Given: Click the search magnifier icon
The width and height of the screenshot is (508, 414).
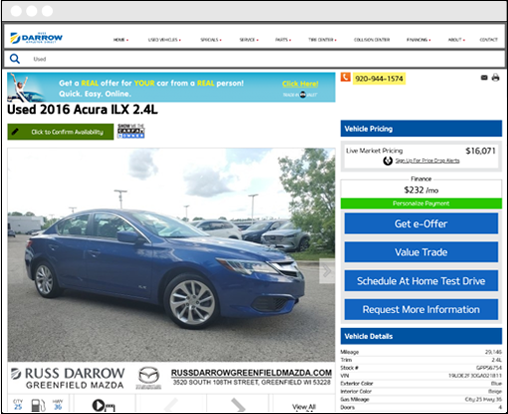Looking at the screenshot, I should click(x=15, y=59).
